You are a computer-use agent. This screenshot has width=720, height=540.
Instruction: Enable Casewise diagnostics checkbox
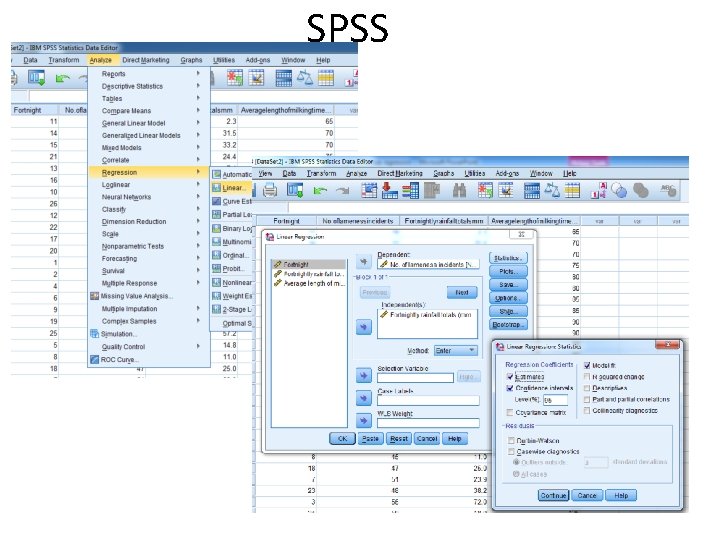511,452
